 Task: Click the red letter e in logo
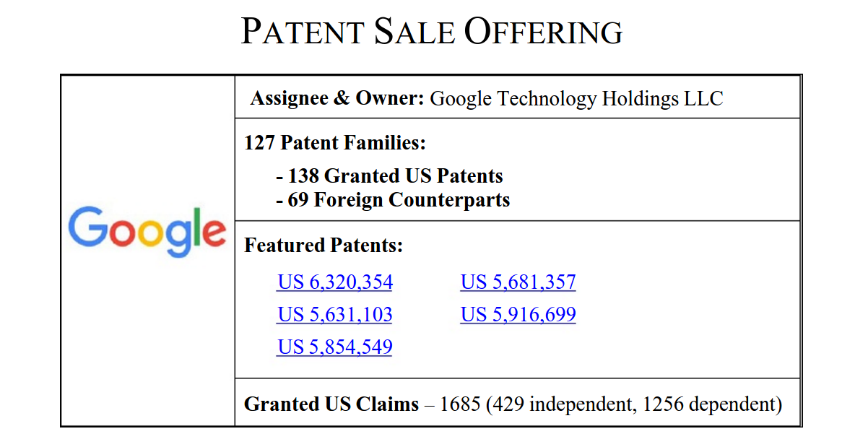(x=213, y=231)
